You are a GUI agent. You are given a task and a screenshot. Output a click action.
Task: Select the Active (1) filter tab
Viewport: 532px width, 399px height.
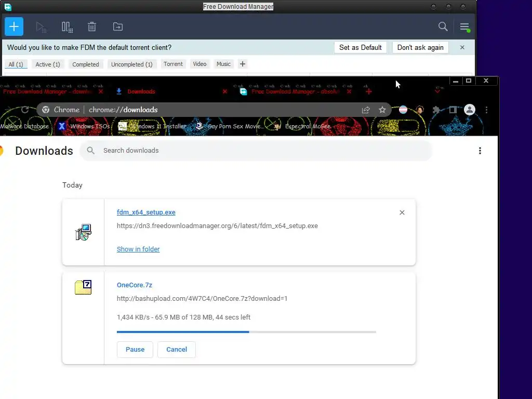[47, 64]
